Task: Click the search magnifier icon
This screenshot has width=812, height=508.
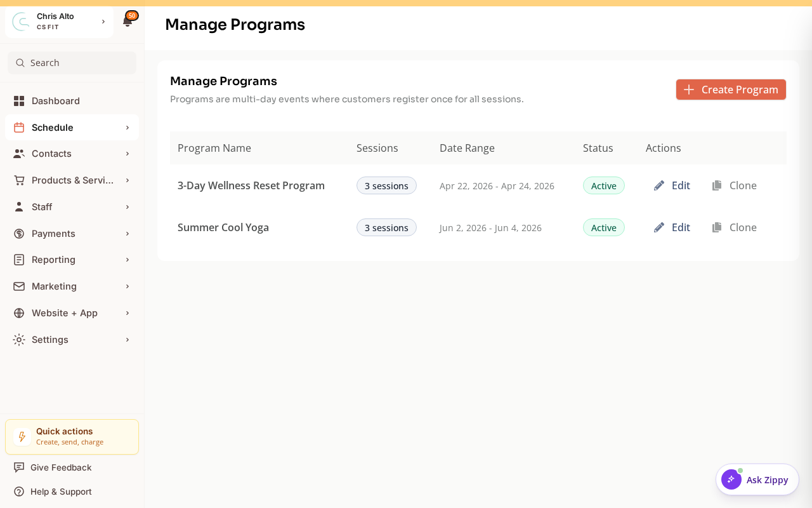Action: point(20,63)
